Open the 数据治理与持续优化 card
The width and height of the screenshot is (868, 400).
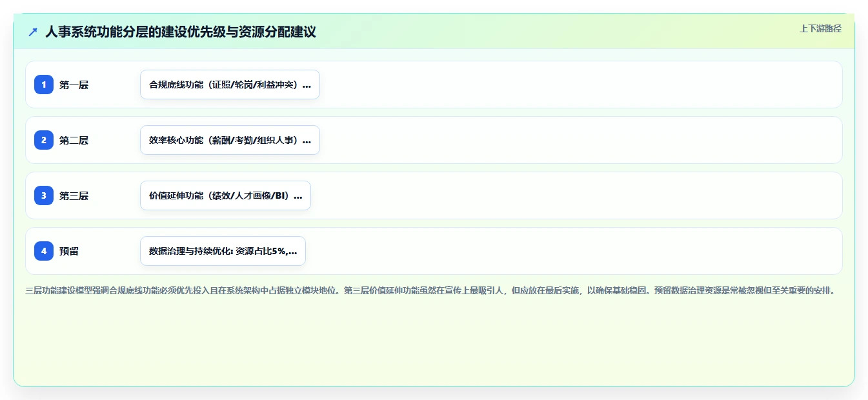pos(223,251)
